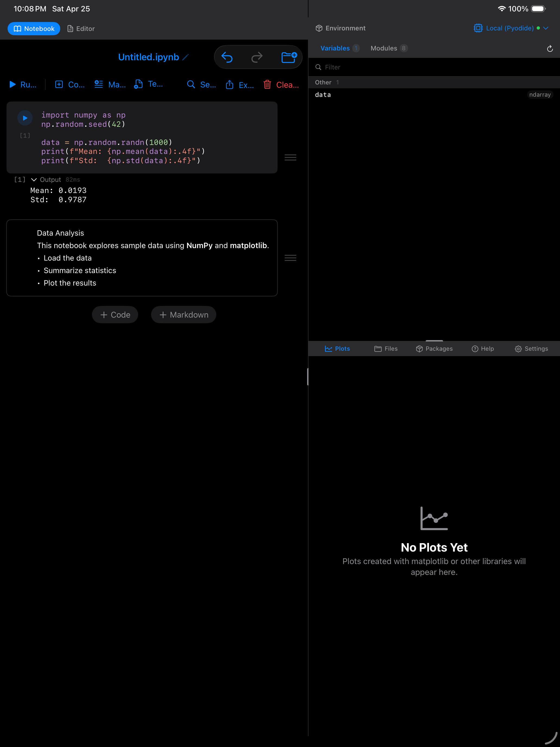Click the ndarray type badge

click(540, 95)
